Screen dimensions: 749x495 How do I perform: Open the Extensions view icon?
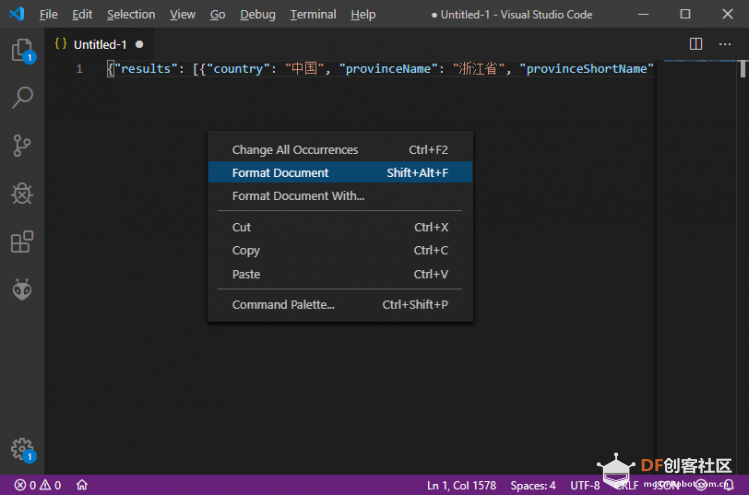(x=22, y=242)
